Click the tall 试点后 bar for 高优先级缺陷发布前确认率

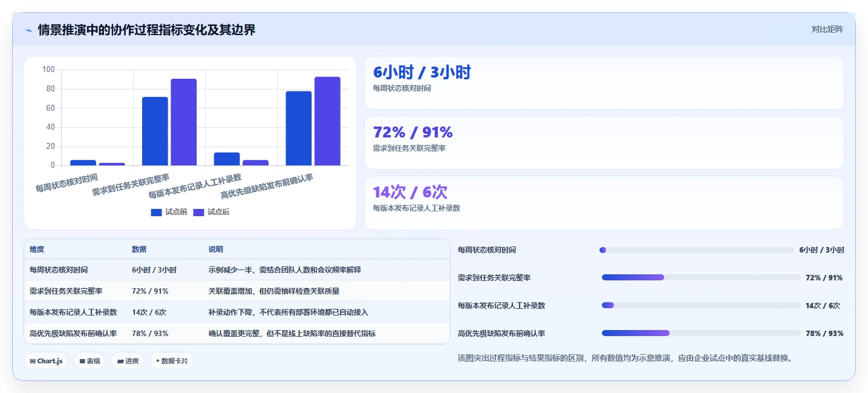point(327,121)
